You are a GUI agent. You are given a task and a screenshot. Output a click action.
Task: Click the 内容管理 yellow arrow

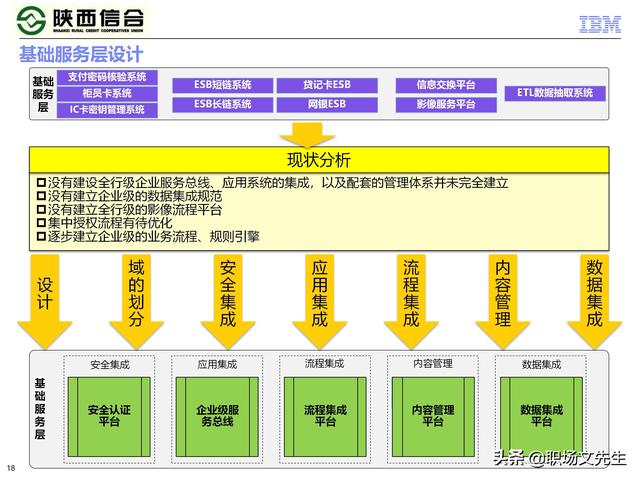tap(502, 302)
